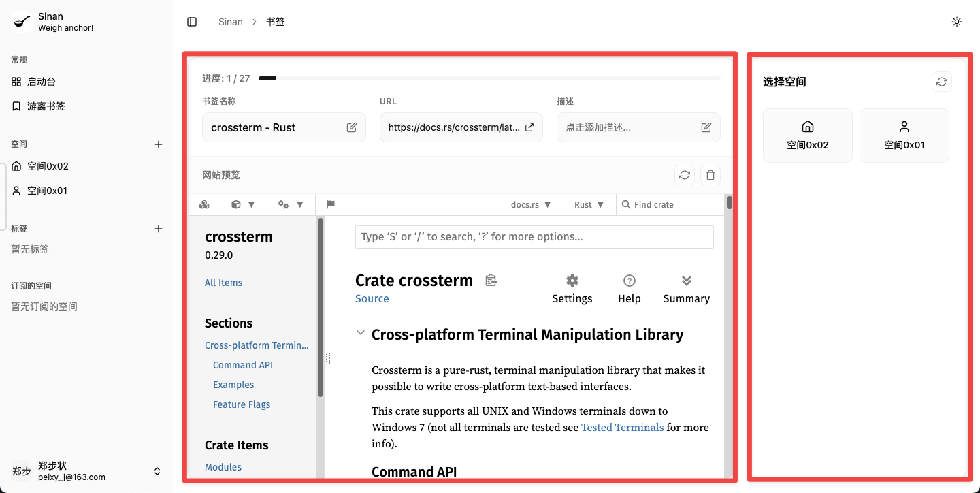Click the docs sidebar scrollbar
This screenshot has height=493, width=980.
(321, 306)
